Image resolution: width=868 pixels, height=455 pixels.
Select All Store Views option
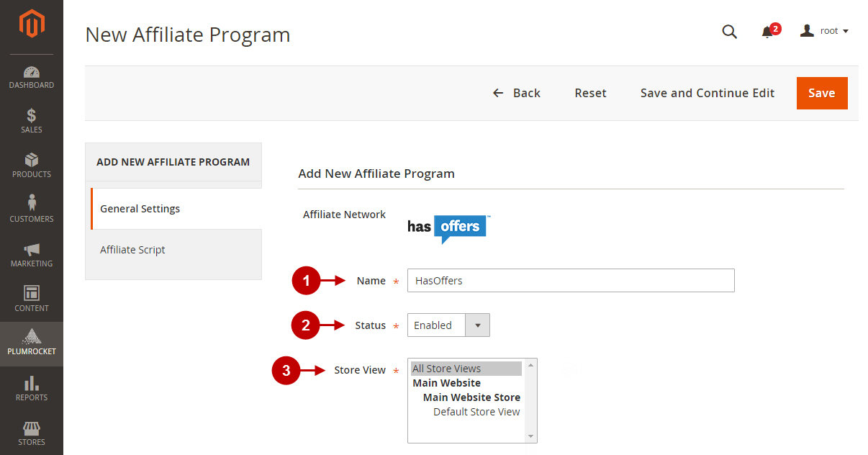point(466,369)
